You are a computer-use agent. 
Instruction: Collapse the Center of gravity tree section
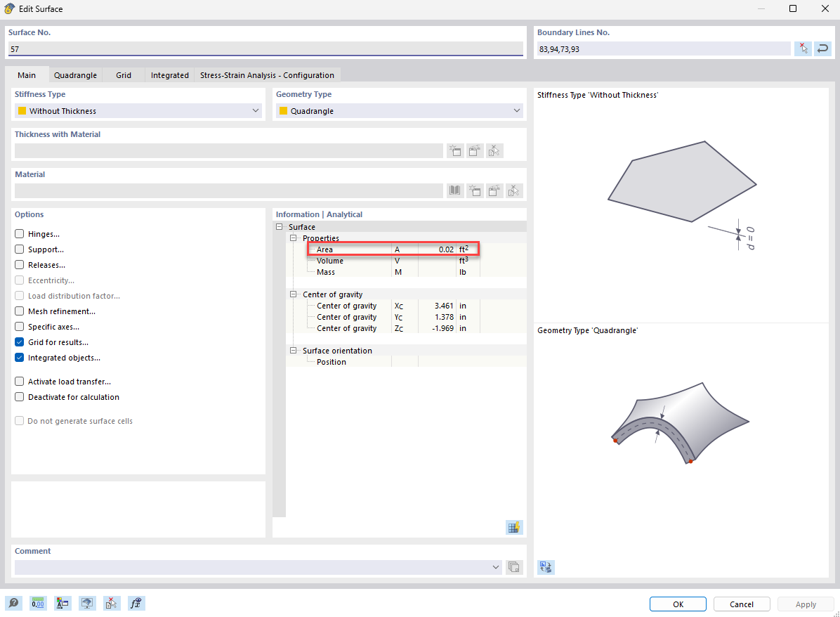coord(292,294)
